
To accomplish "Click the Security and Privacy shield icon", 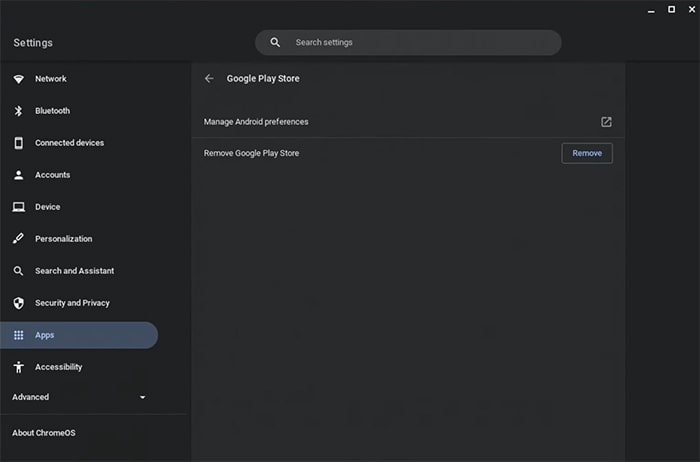I will [x=18, y=303].
